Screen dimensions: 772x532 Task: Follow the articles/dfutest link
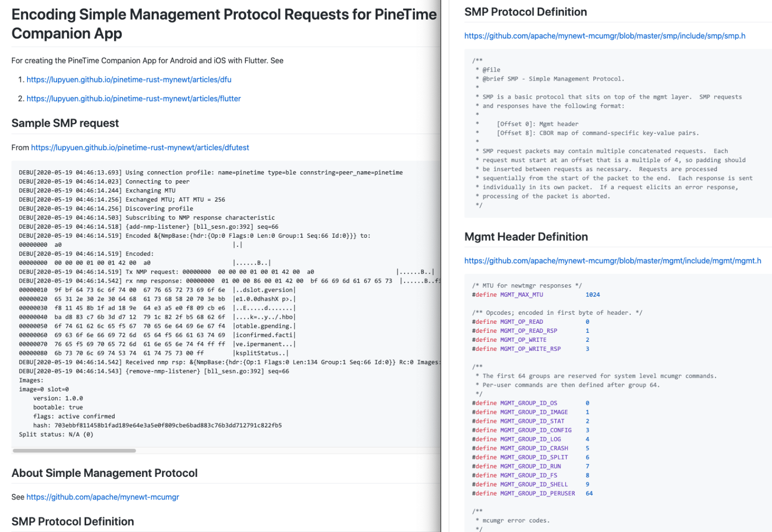(x=140, y=148)
